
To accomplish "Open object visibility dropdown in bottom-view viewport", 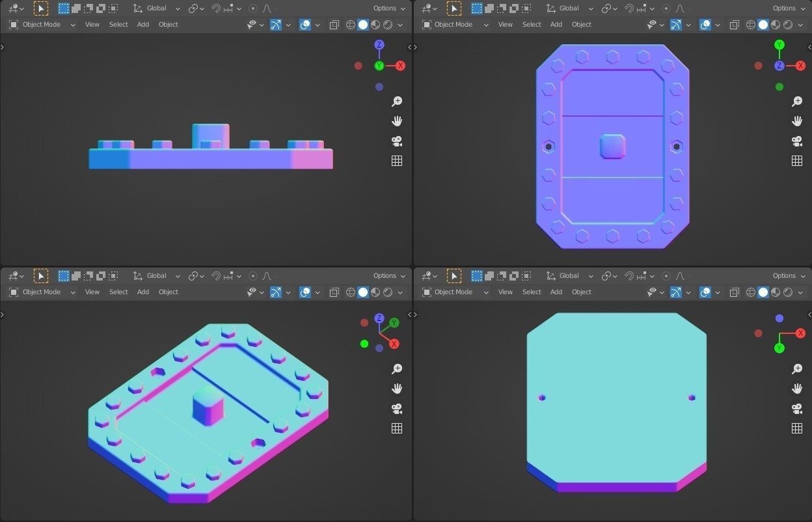I will point(656,292).
